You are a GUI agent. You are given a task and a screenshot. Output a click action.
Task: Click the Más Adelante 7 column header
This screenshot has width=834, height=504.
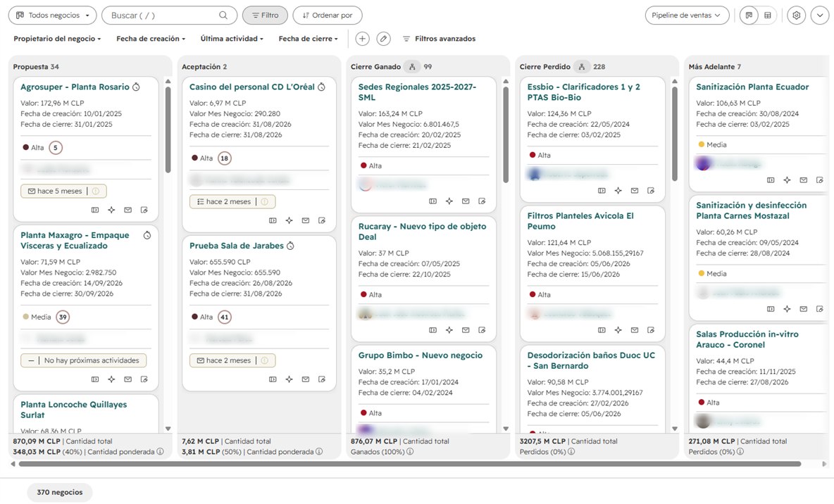[x=714, y=67]
